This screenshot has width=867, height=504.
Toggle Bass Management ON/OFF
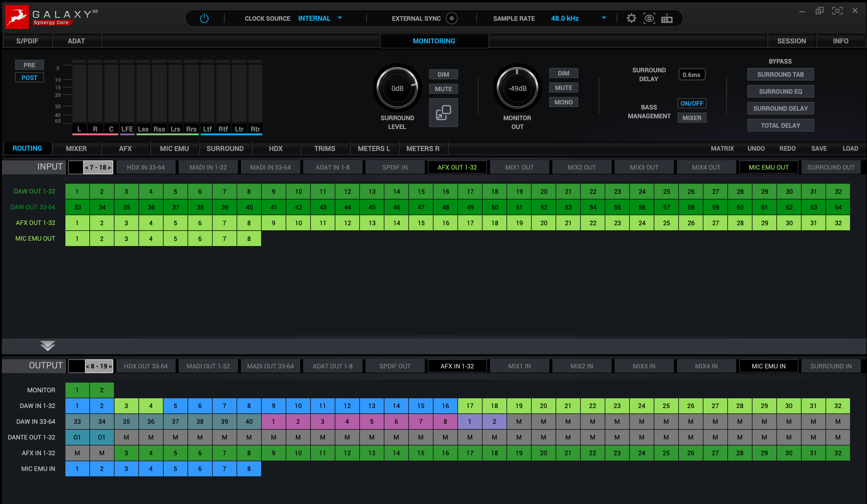691,103
